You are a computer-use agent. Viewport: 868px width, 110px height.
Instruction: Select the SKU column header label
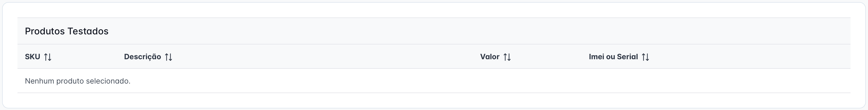[32, 57]
